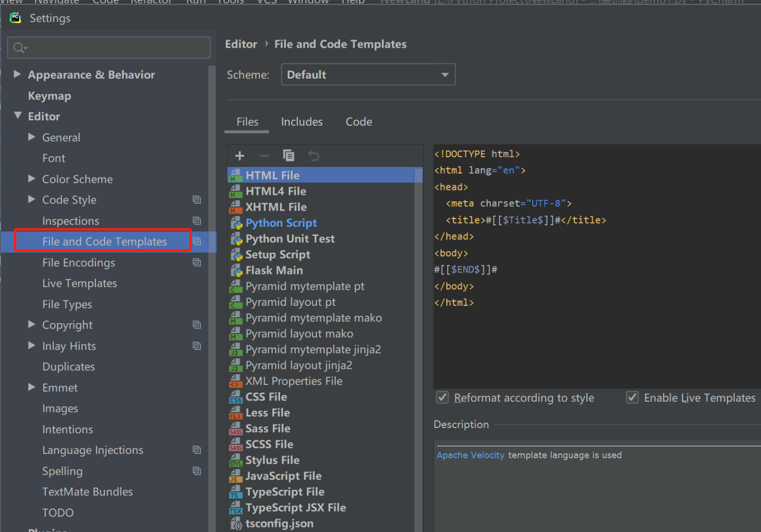Click the tsconfig.json file icon

[x=236, y=523]
